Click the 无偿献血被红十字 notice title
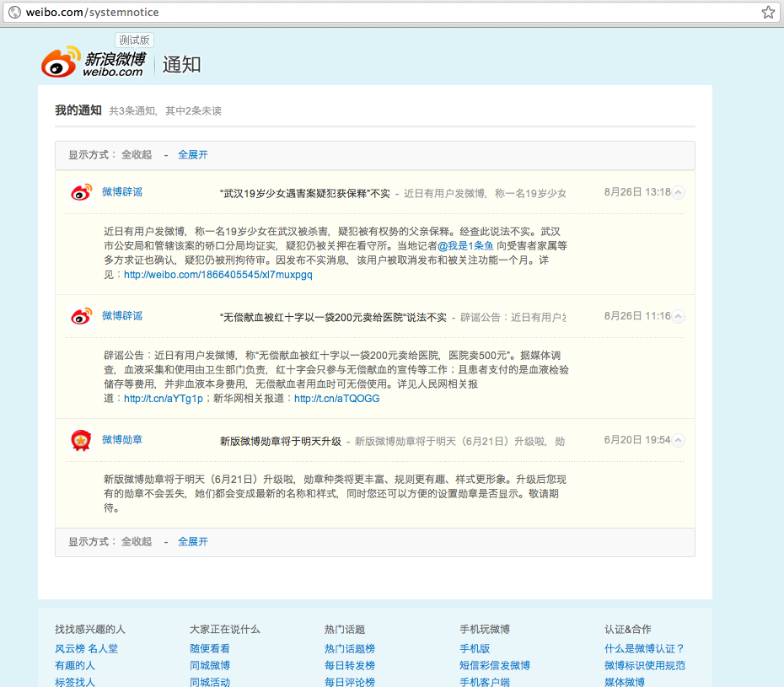Viewport: 784px width, 687px height. coord(333,318)
